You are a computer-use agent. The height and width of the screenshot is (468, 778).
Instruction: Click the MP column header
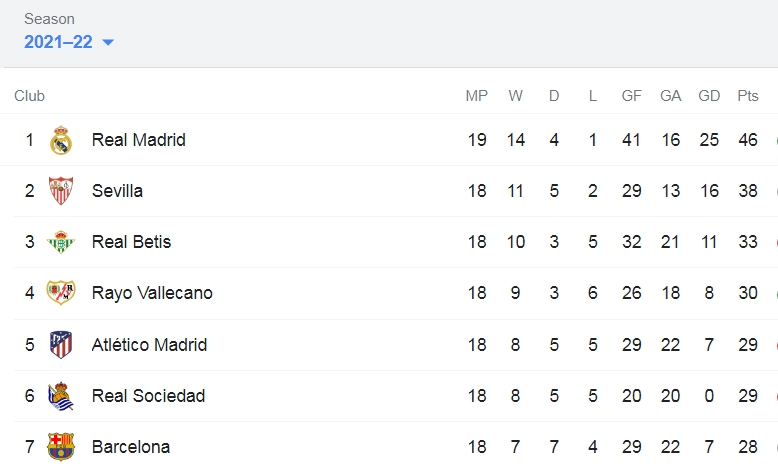tap(476, 96)
